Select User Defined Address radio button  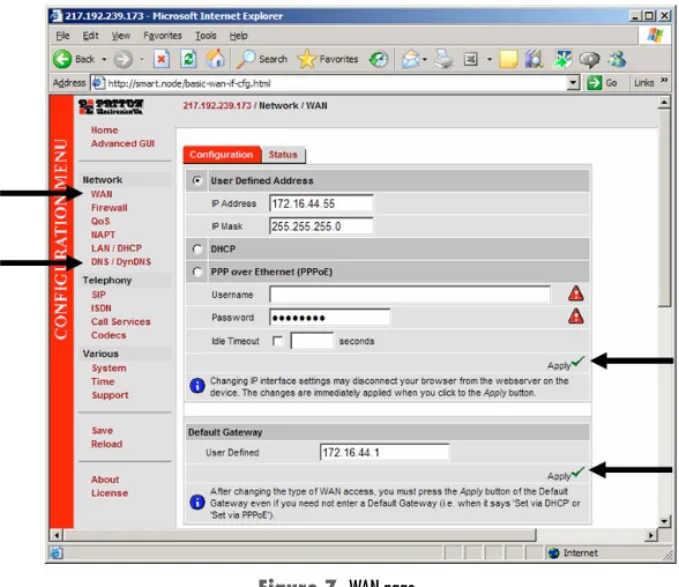point(197,180)
